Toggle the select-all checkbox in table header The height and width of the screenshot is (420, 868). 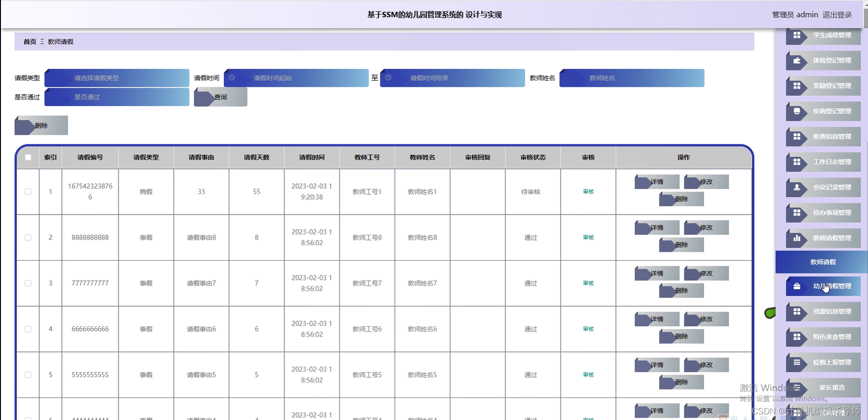[28, 157]
